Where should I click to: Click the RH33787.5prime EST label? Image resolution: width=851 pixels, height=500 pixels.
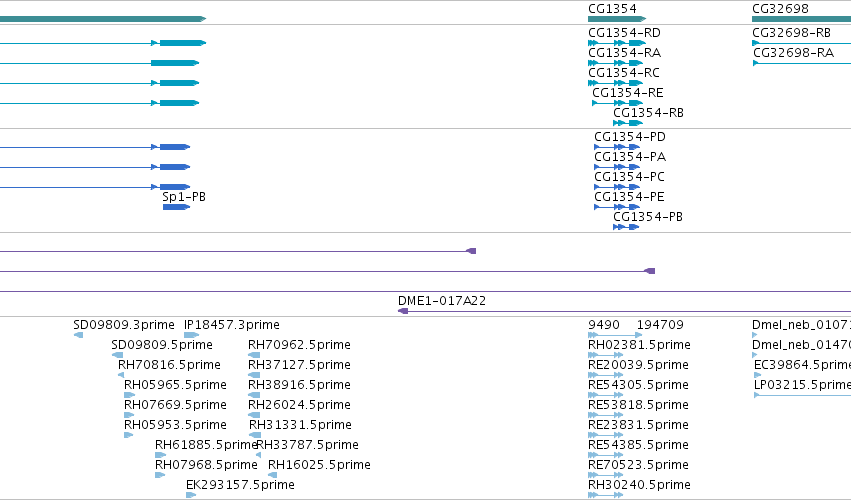coord(307,445)
